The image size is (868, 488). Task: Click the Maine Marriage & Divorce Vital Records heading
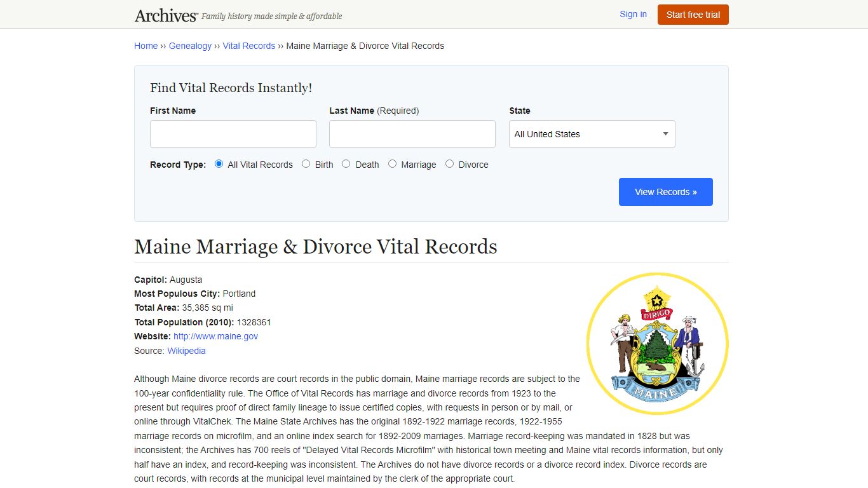316,247
